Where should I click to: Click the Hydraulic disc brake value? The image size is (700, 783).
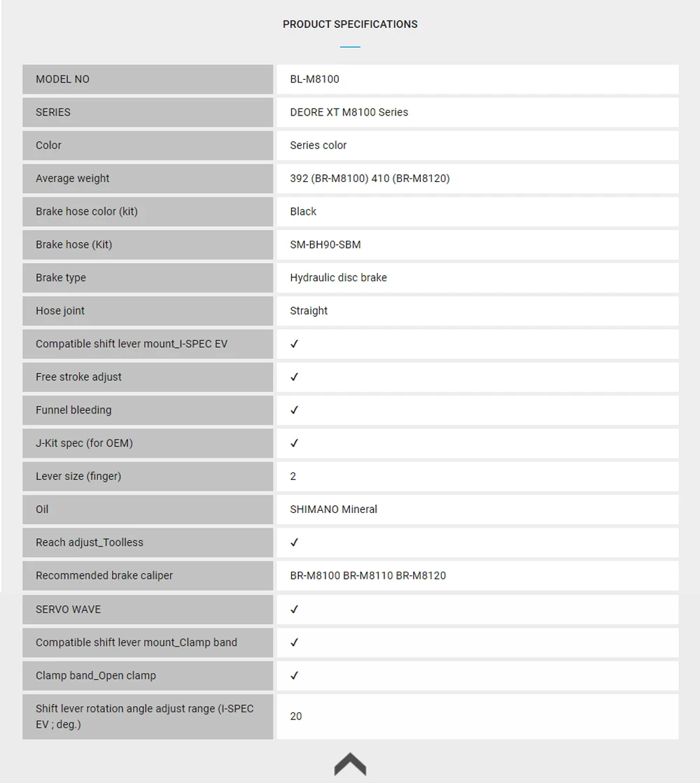coord(338,278)
